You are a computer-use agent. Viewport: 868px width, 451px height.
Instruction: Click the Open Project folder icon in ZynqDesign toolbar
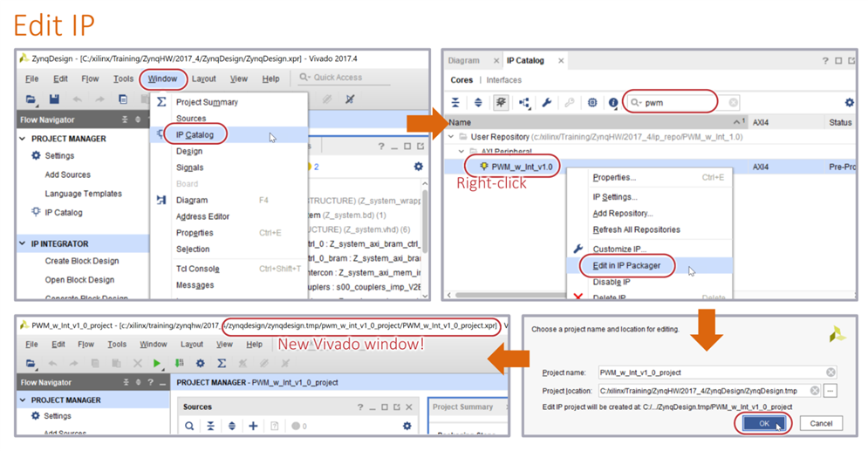[x=31, y=99]
